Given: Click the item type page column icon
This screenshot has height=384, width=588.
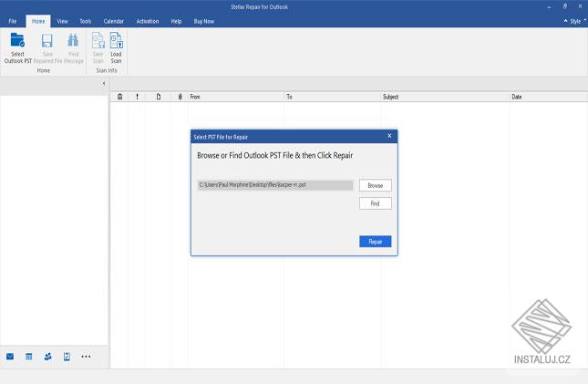Looking at the screenshot, I should pos(159,97).
